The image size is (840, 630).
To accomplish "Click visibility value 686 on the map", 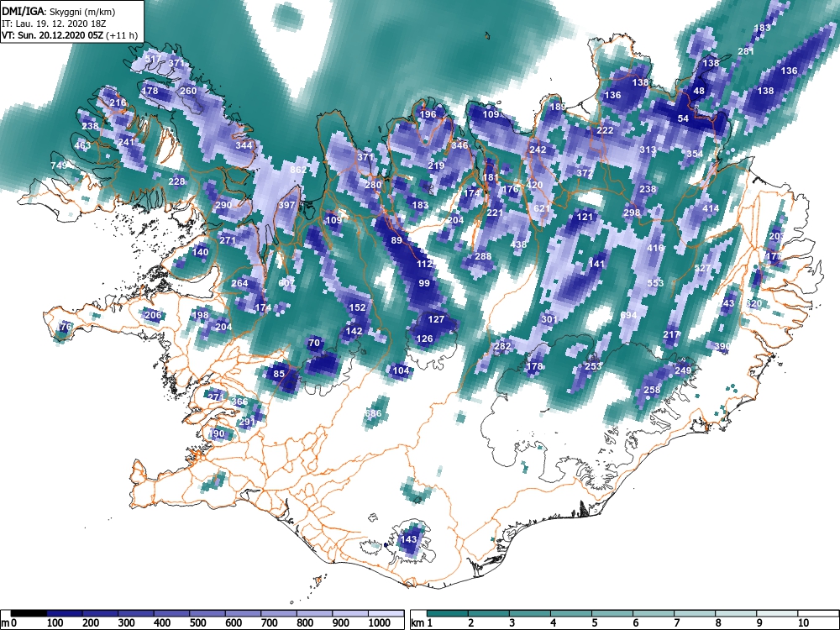I will point(373,413).
